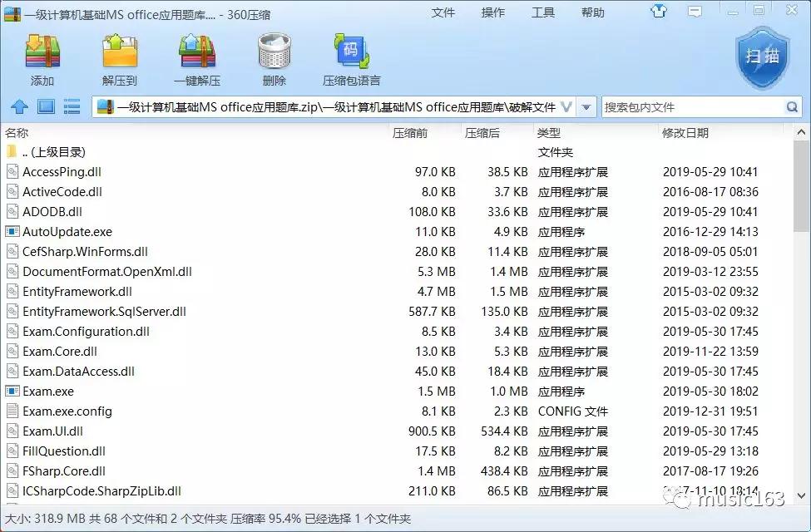Open the 文件 menu
The width and height of the screenshot is (811, 532).
point(443,12)
